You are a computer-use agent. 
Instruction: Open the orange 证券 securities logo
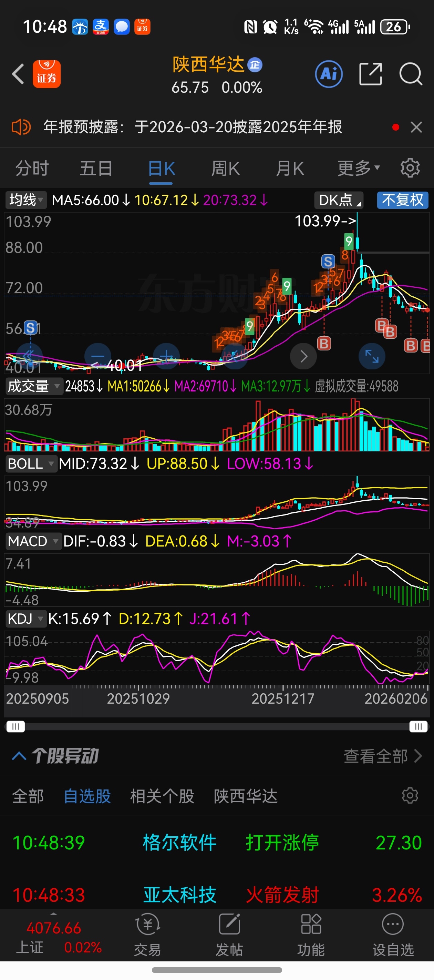(x=46, y=74)
